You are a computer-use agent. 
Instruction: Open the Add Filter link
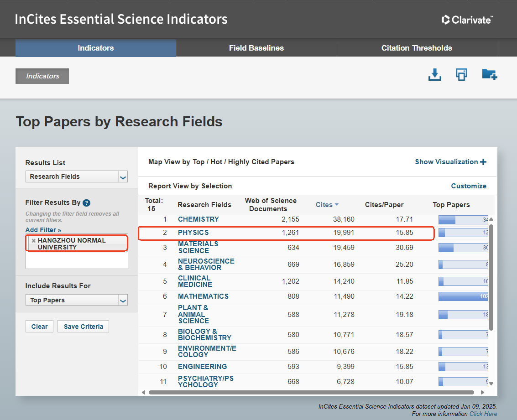pyautogui.click(x=43, y=230)
